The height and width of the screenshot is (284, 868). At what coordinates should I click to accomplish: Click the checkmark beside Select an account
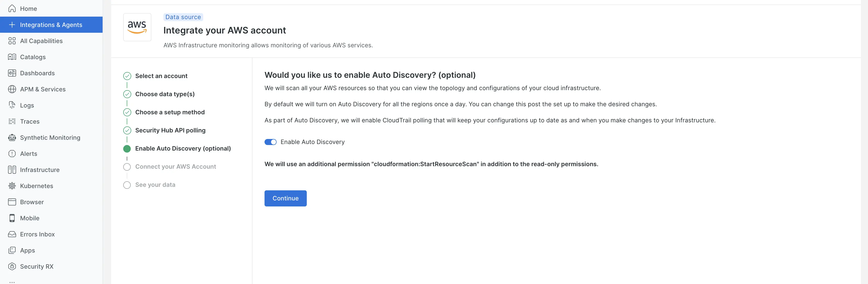point(127,76)
